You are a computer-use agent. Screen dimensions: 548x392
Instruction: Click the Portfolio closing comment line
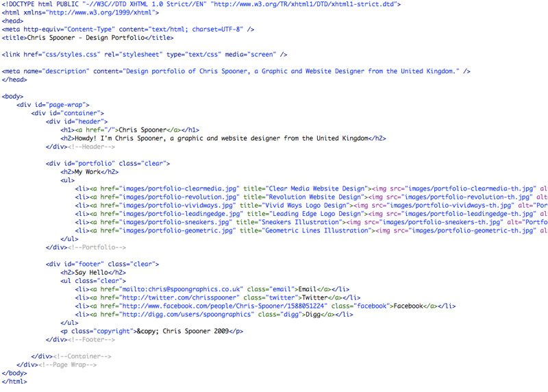pyautogui.click(x=86, y=247)
